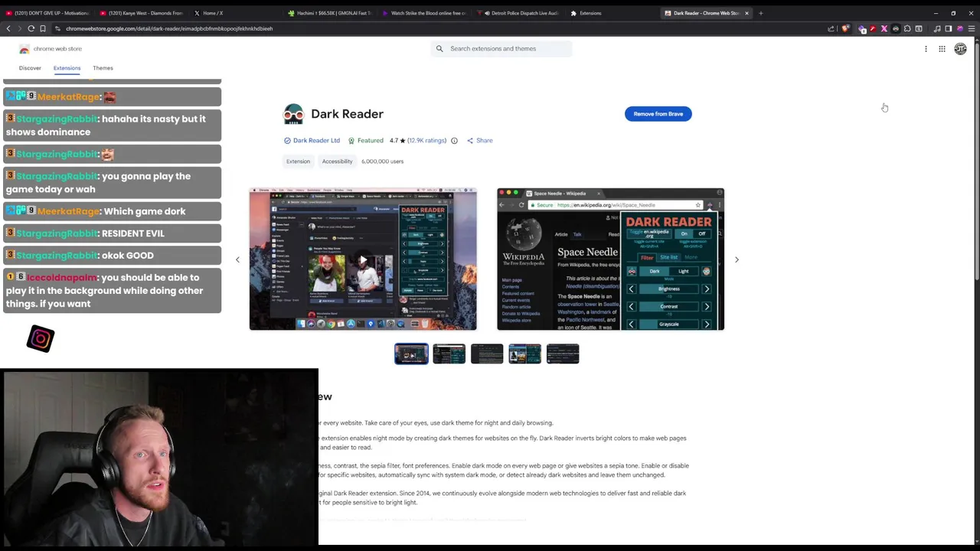Open the Google apps grid
Screen dimensions: 980x551
pos(942,49)
